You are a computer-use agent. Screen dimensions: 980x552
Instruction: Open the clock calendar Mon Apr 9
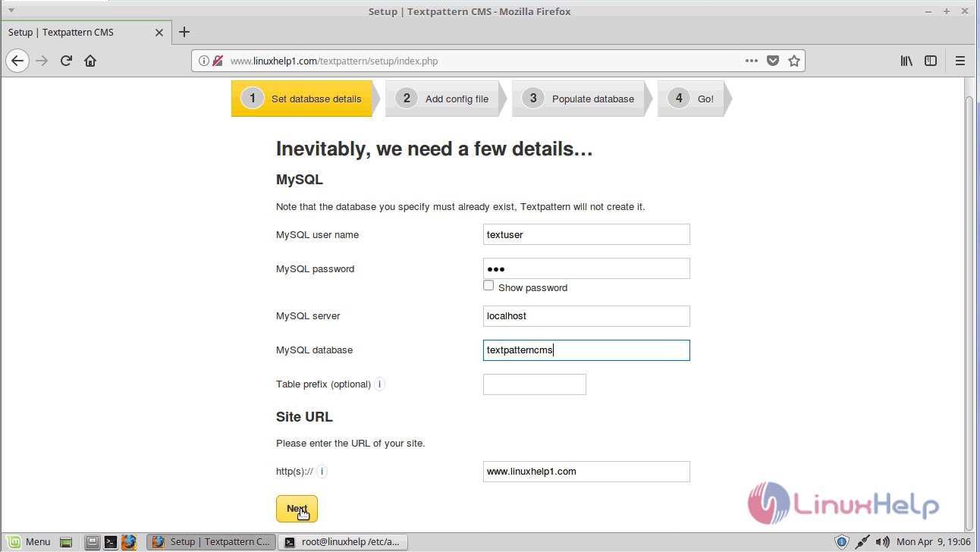point(933,541)
